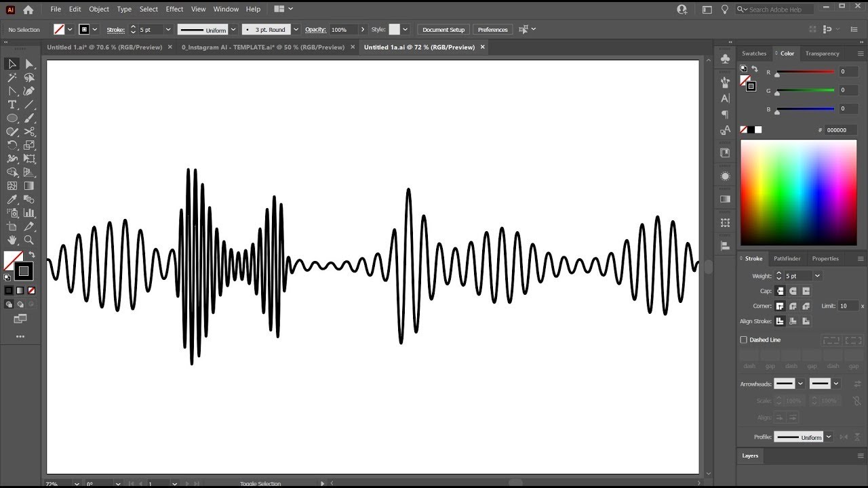Open the Opacity value arrow
The image size is (868, 488).
point(363,30)
